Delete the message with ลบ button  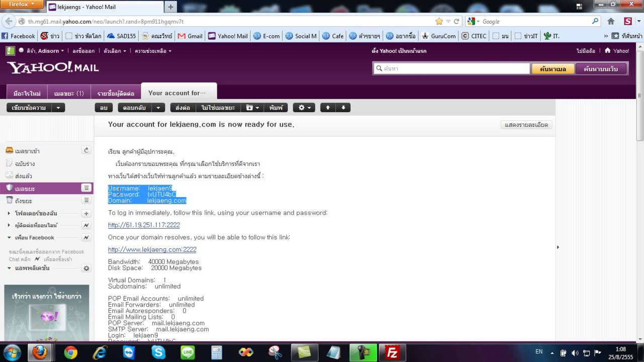pyautogui.click(x=104, y=108)
